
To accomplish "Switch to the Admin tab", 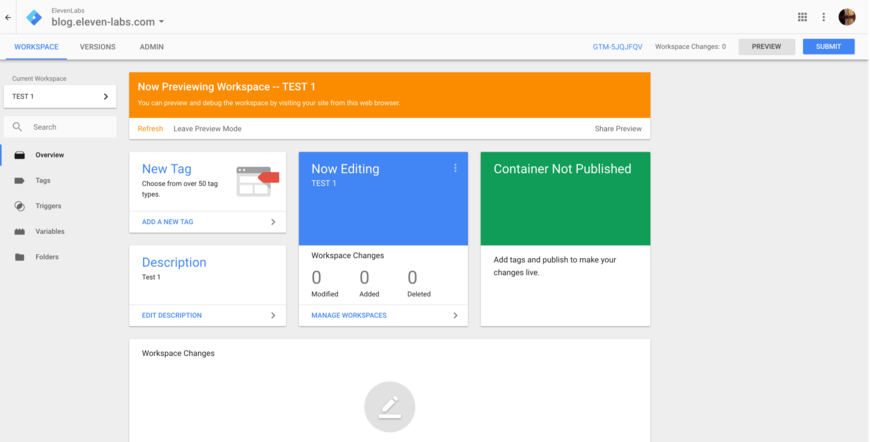I will coord(151,47).
